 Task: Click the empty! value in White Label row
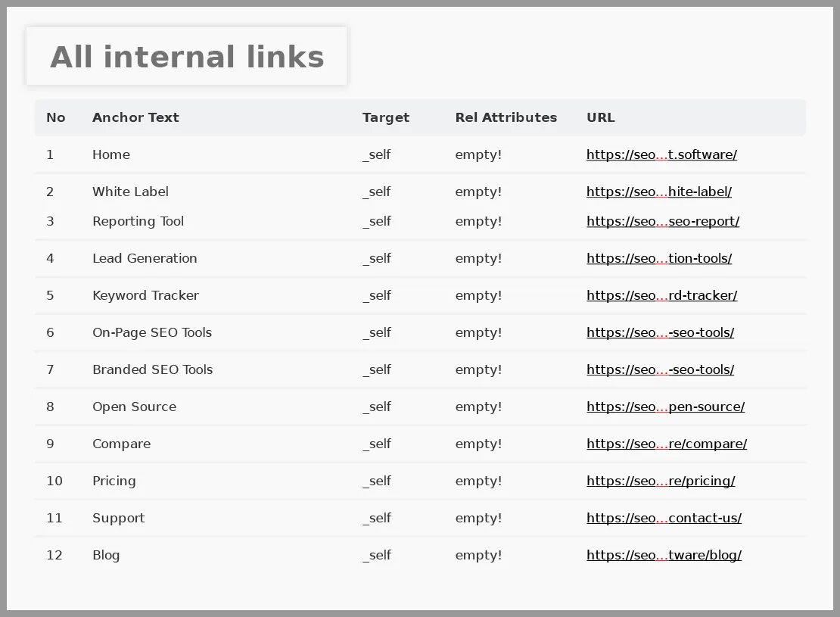point(478,192)
